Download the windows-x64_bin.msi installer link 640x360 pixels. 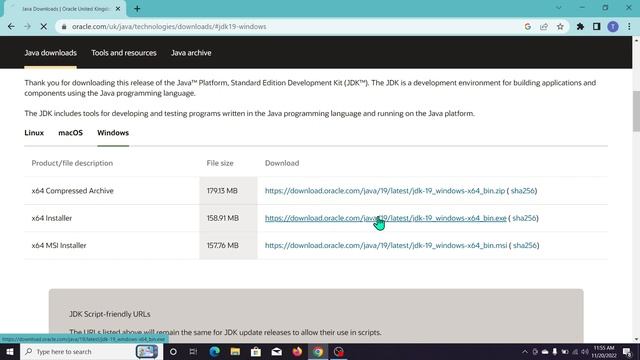[386, 245]
